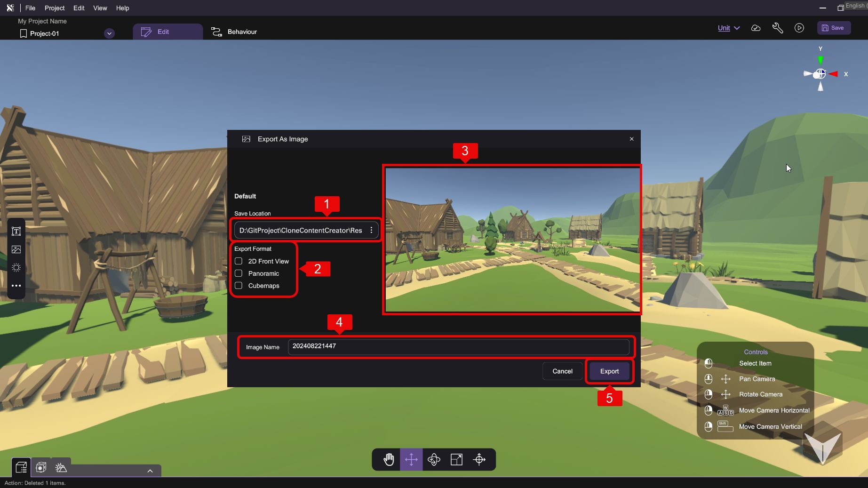Select the scale tool in bottom toolbar
The height and width of the screenshot is (488, 868).
point(456,459)
